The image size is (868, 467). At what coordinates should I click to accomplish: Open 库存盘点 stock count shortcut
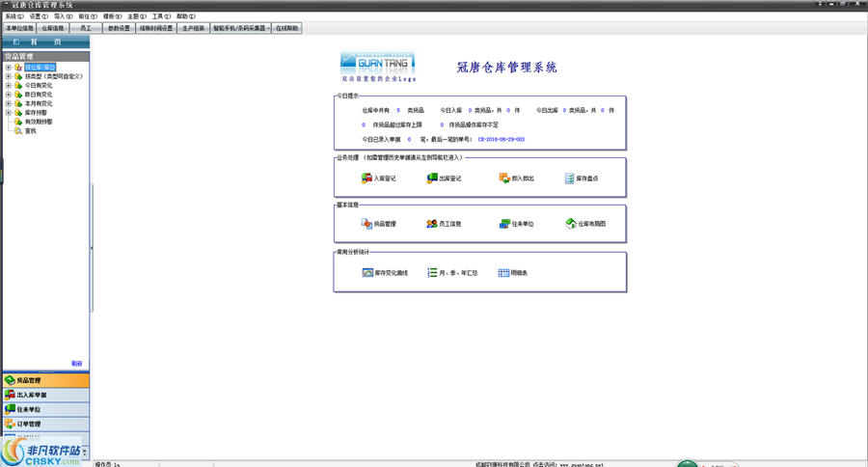click(582, 179)
